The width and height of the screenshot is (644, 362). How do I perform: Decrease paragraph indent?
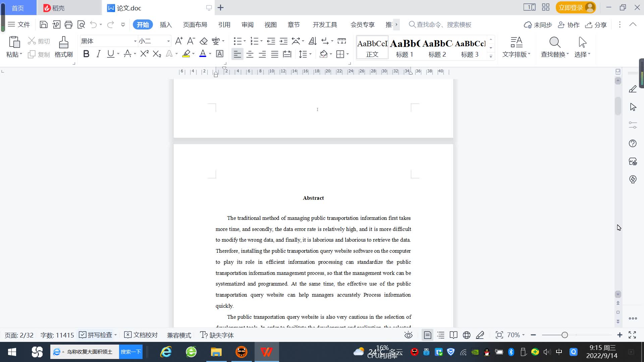pos(271,41)
